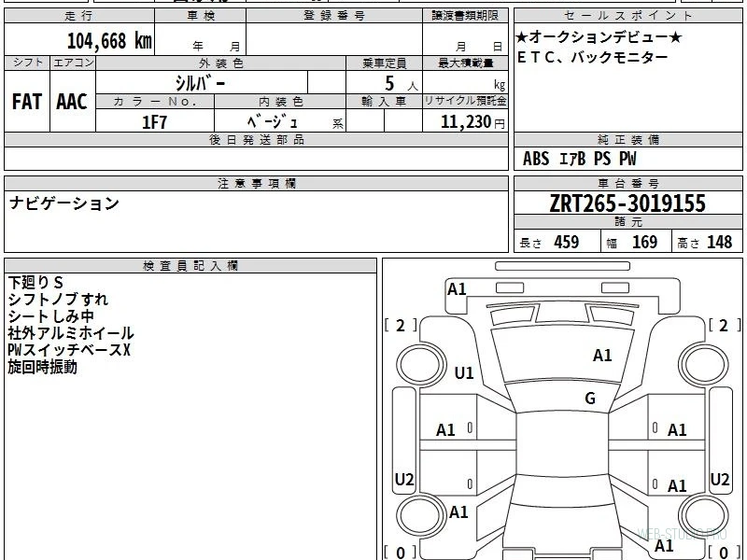Select inspector note シートしみ中
The image size is (747, 560).
[50, 316]
